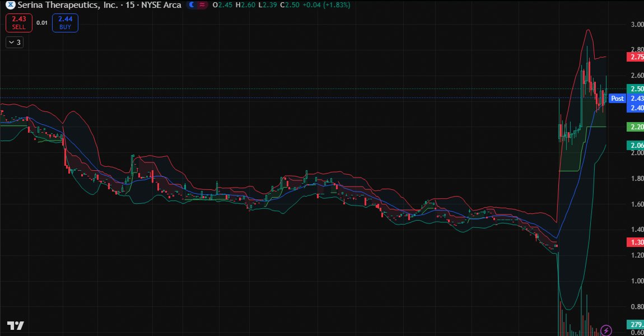The width and height of the screenshot is (644, 336).
Task: Click the 0.01 spread value
Action: [x=42, y=22]
